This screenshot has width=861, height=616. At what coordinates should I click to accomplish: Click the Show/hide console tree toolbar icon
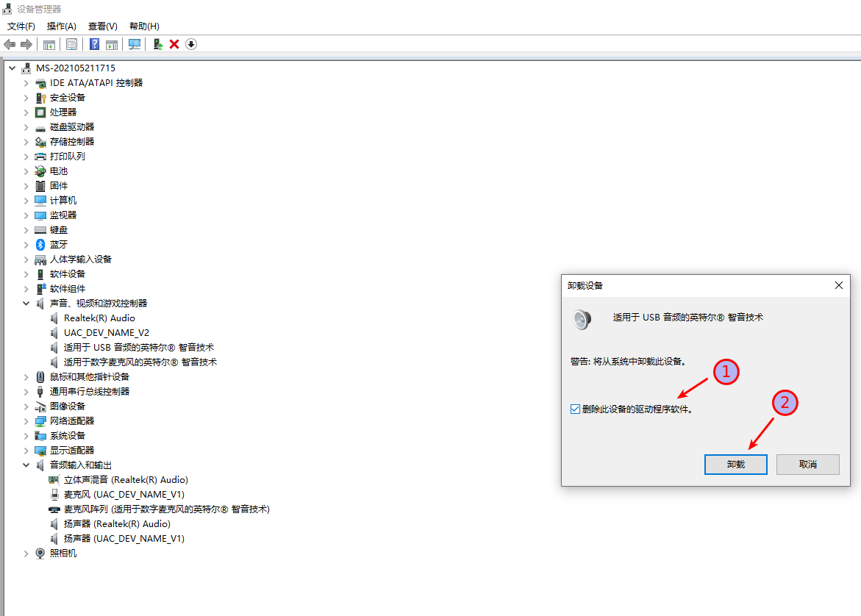point(49,44)
